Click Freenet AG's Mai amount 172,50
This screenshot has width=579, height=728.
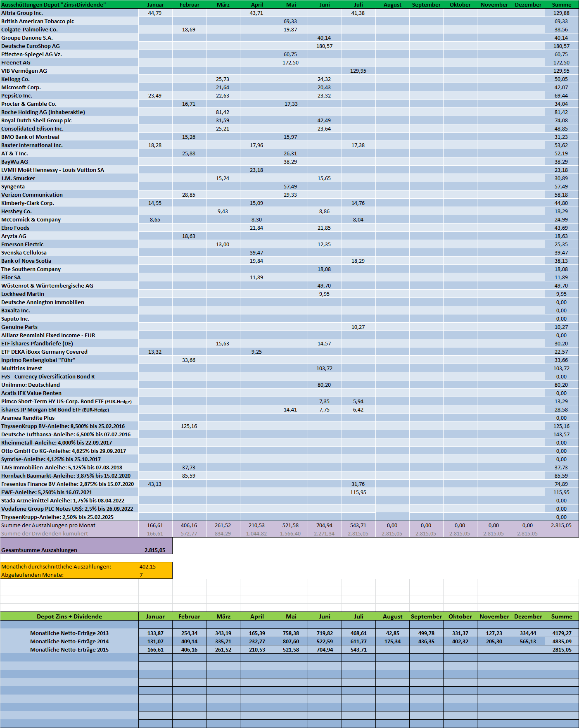[x=290, y=62]
